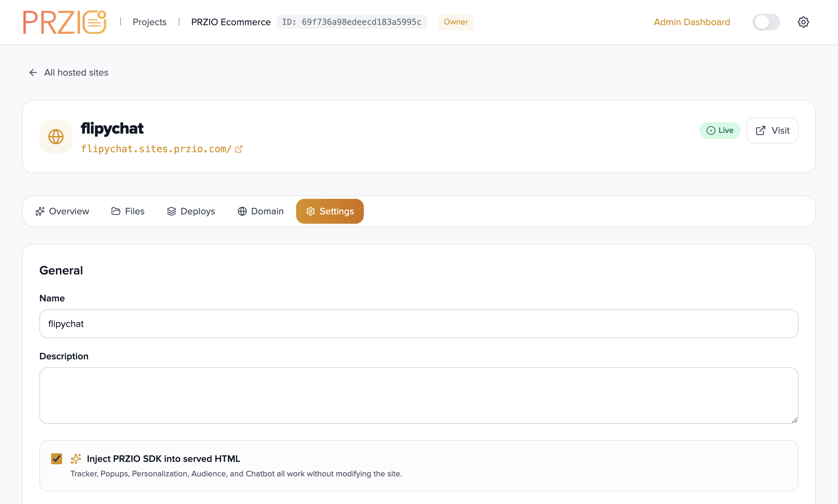The width and height of the screenshot is (838, 504).
Task: Focus the Name input field
Action: tap(419, 324)
